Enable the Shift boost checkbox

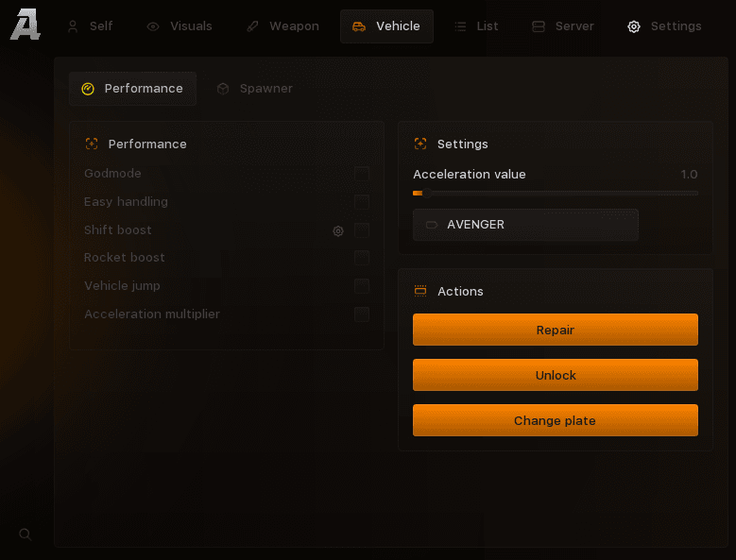click(362, 230)
